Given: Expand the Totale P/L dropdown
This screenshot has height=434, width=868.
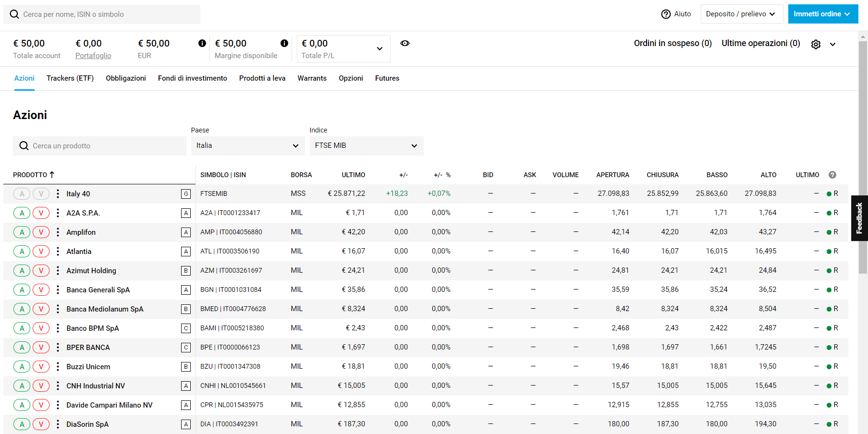Looking at the screenshot, I should pyautogui.click(x=343, y=48).
